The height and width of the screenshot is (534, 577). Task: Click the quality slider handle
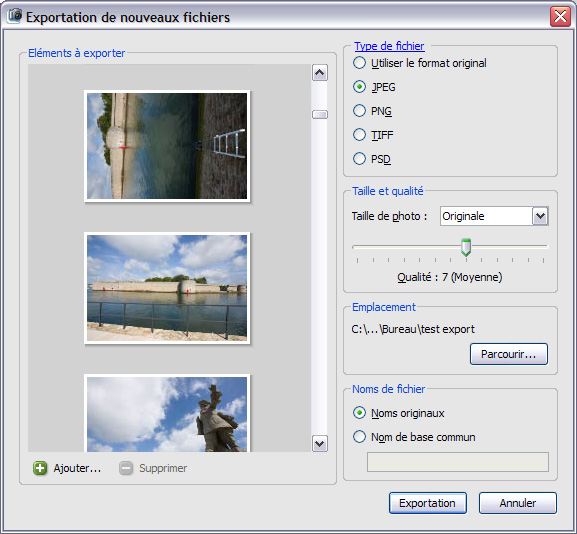(x=466, y=247)
